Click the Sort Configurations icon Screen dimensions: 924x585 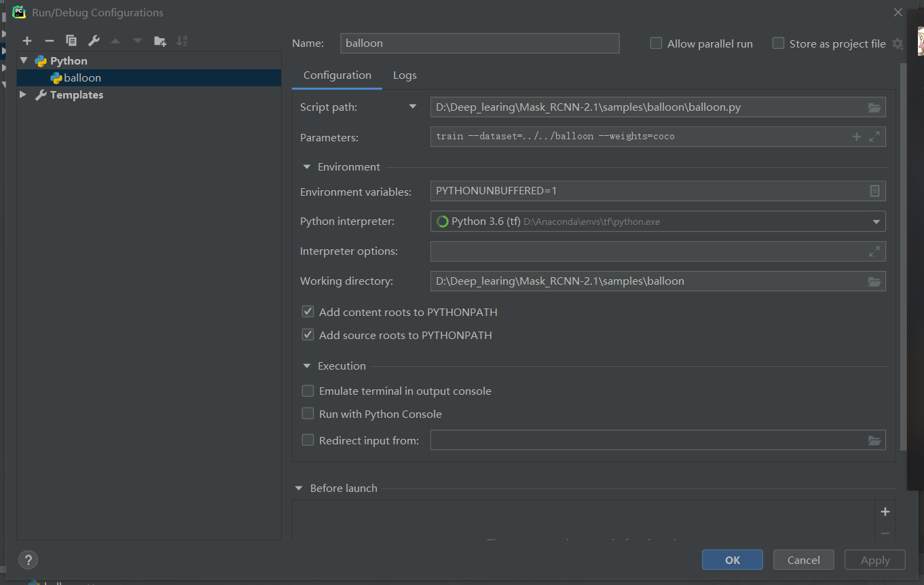point(182,41)
